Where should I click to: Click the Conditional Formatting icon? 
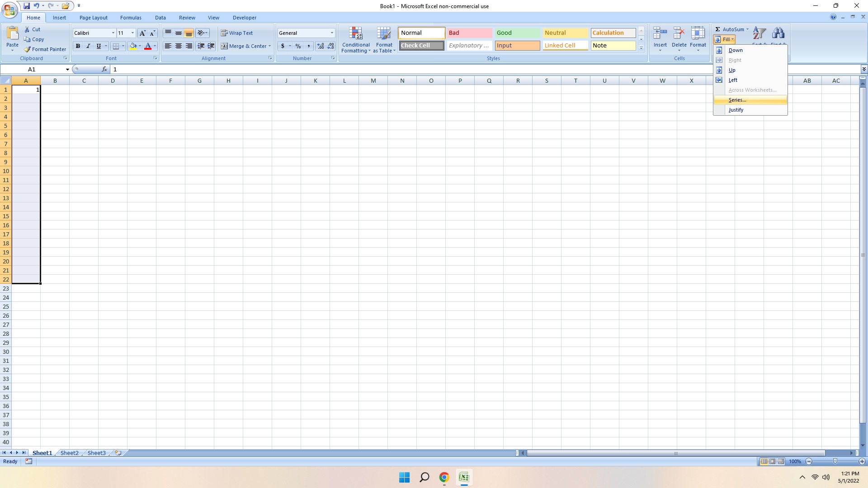point(356,34)
